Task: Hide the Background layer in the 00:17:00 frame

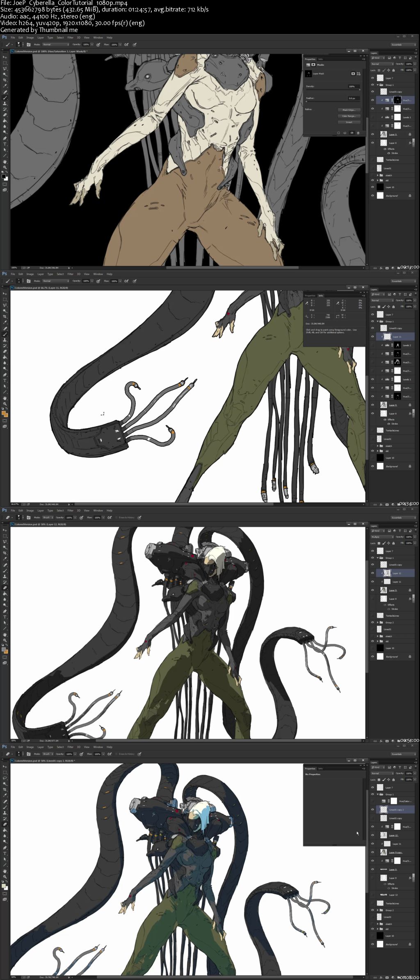Action: pos(373,196)
